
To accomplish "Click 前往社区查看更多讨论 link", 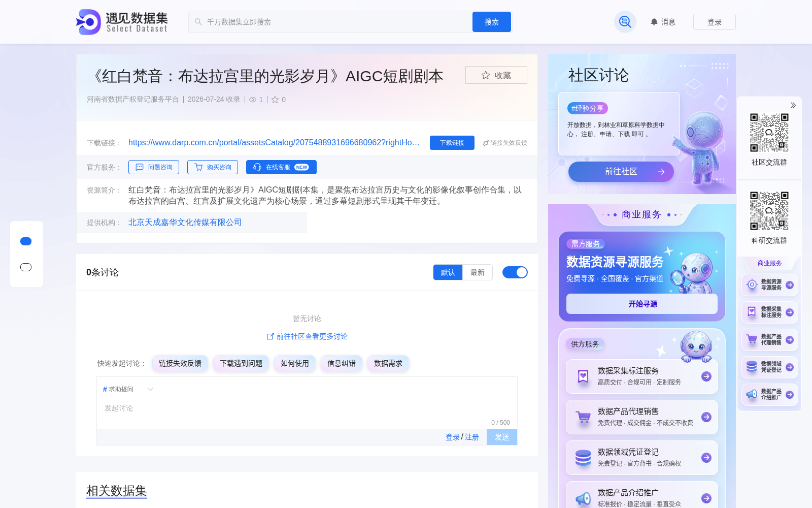I will tap(307, 336).
